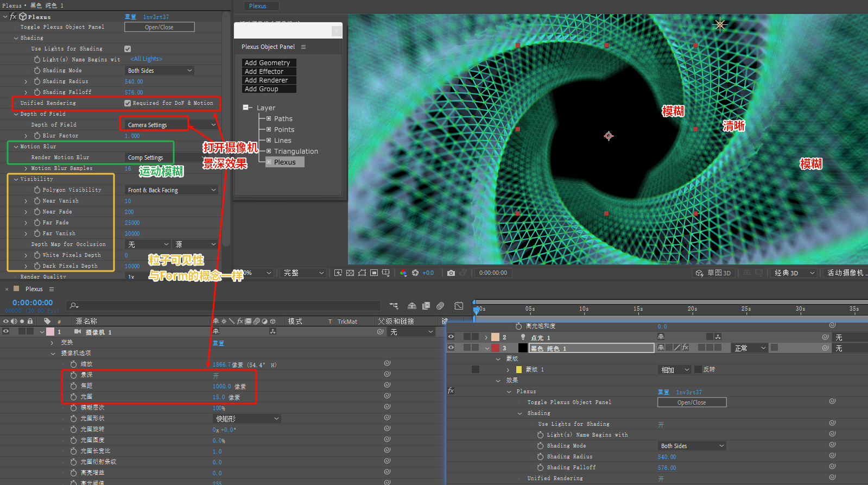Click stopwatch for Near Vanish property
The image size is (868, 485).
[x=37, y=201]
